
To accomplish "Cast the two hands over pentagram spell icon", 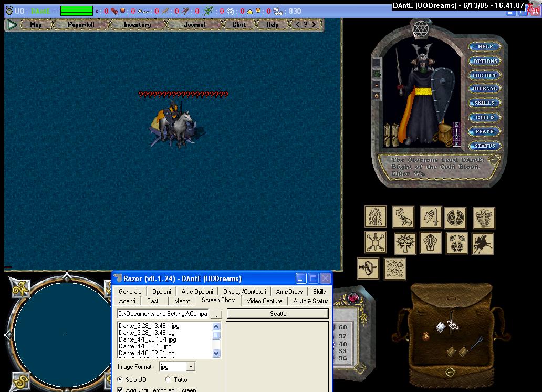I will [456, 243].
